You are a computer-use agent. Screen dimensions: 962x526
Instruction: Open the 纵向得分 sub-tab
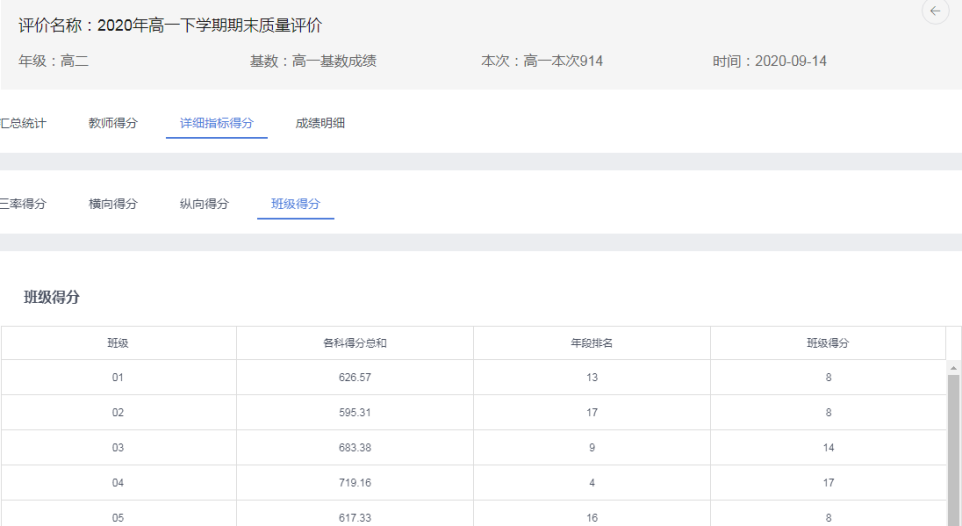click(204, 204)
